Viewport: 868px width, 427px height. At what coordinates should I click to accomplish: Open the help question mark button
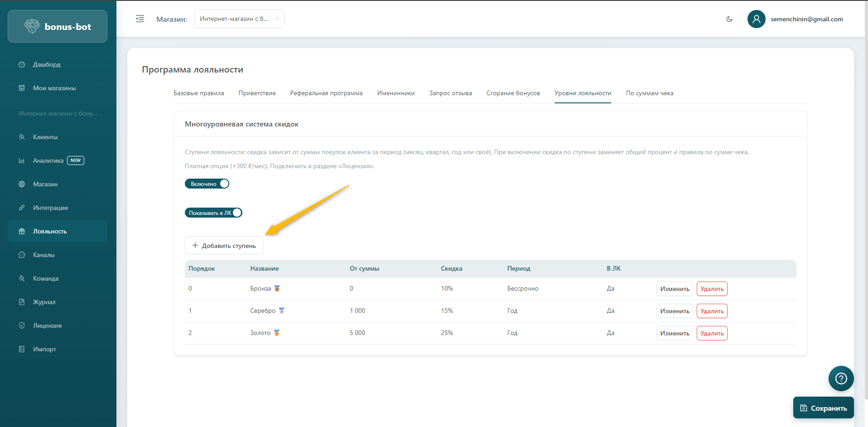point(841,378)
